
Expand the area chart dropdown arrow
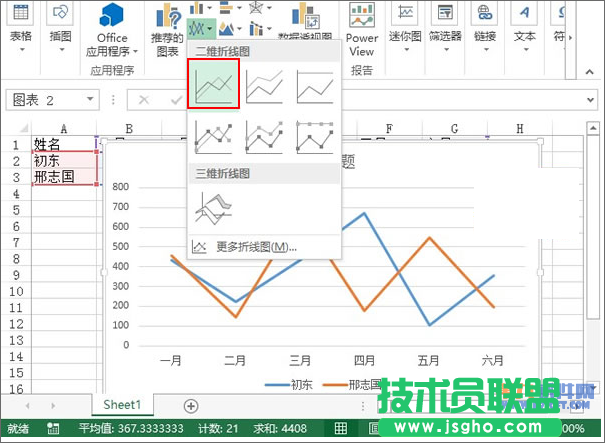(x=239, y=29)
